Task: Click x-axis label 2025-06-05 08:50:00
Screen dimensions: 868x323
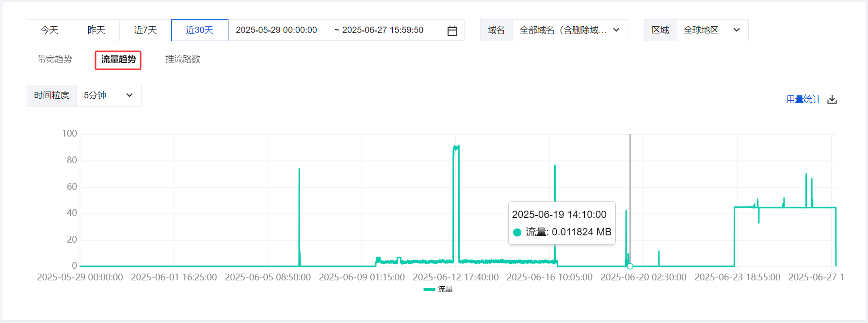Action: [x=268, y=277]
